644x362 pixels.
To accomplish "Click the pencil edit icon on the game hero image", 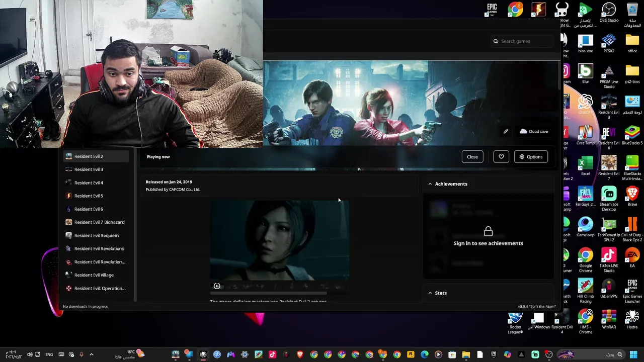I will coord(506,131).
